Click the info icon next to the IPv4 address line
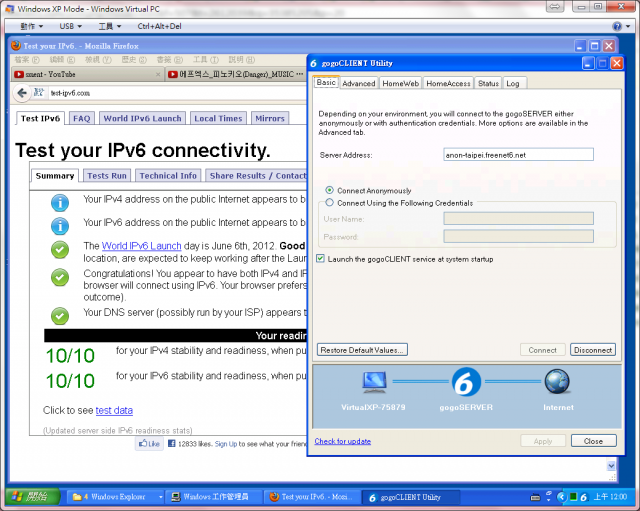Image resolution: width=640 pixels, height=511 pixels. pyautogui.click(x=60, y=203)
